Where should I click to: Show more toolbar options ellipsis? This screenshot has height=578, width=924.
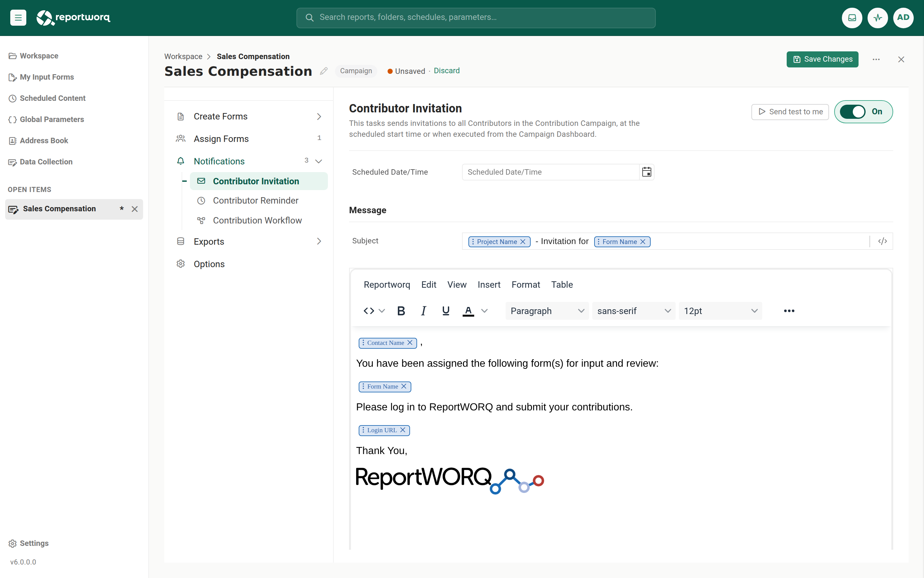pyautogui.click(x=789, y=311)
